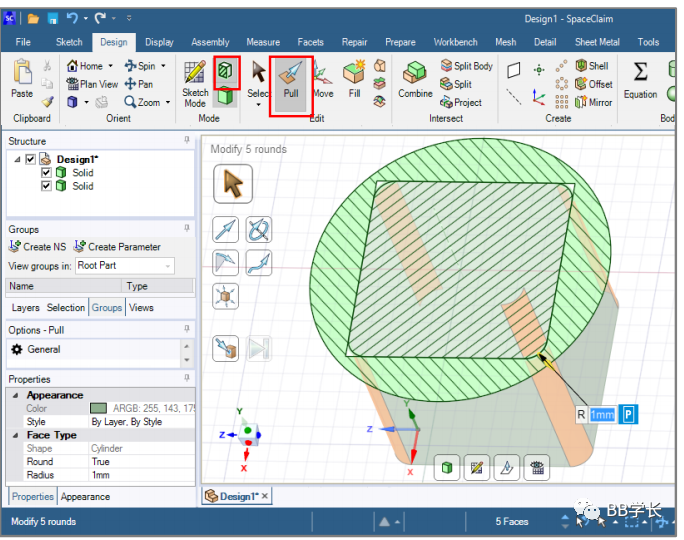Choose the Revolve tool guide

point(259,229)
